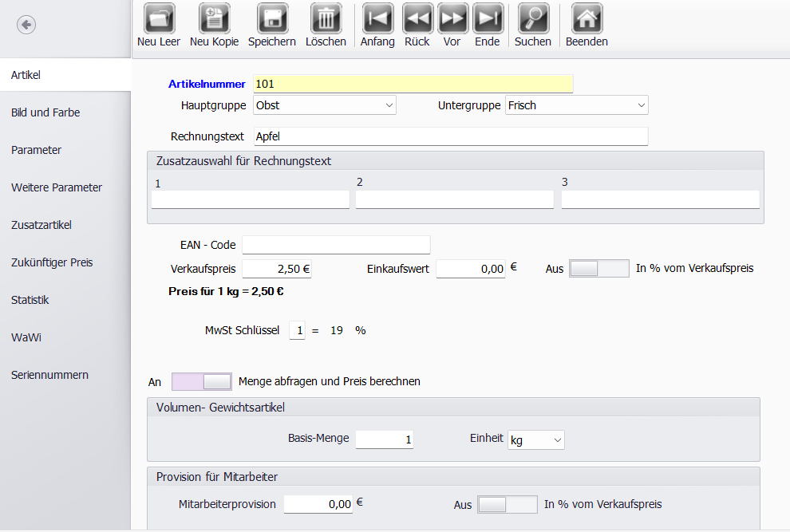Open the Zukünftiger Preis sidebar tab

52,262
